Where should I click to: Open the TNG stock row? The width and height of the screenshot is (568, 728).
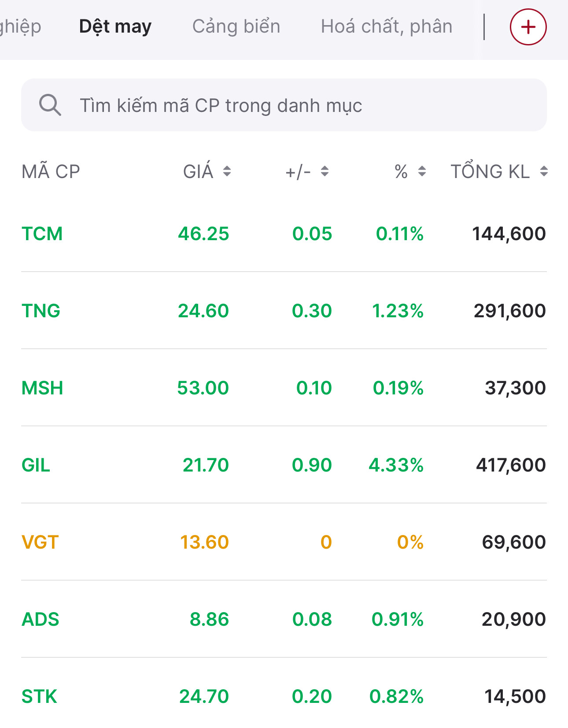click(x=41, y=311)
